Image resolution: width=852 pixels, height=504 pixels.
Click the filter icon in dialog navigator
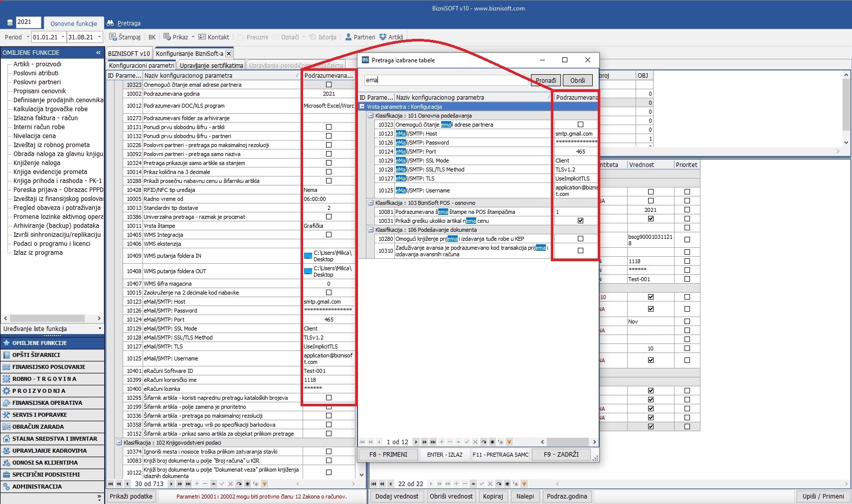(509, 442)
